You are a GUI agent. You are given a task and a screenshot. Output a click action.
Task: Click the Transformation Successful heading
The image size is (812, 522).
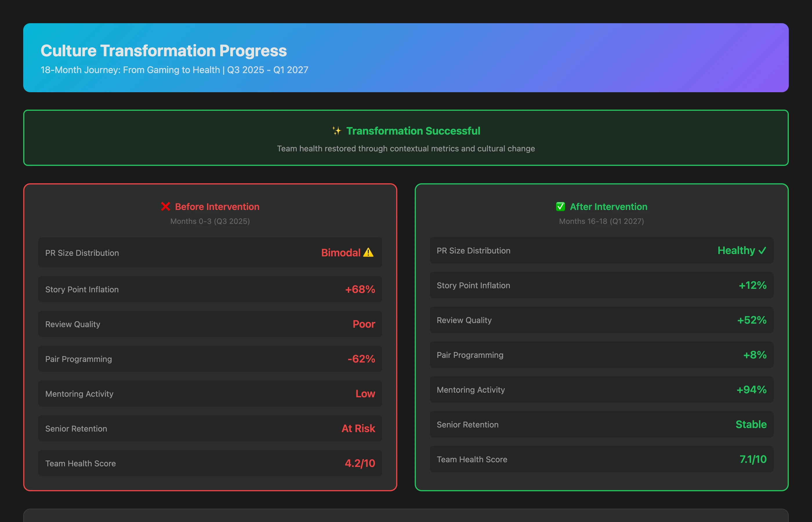click(413, 131)
